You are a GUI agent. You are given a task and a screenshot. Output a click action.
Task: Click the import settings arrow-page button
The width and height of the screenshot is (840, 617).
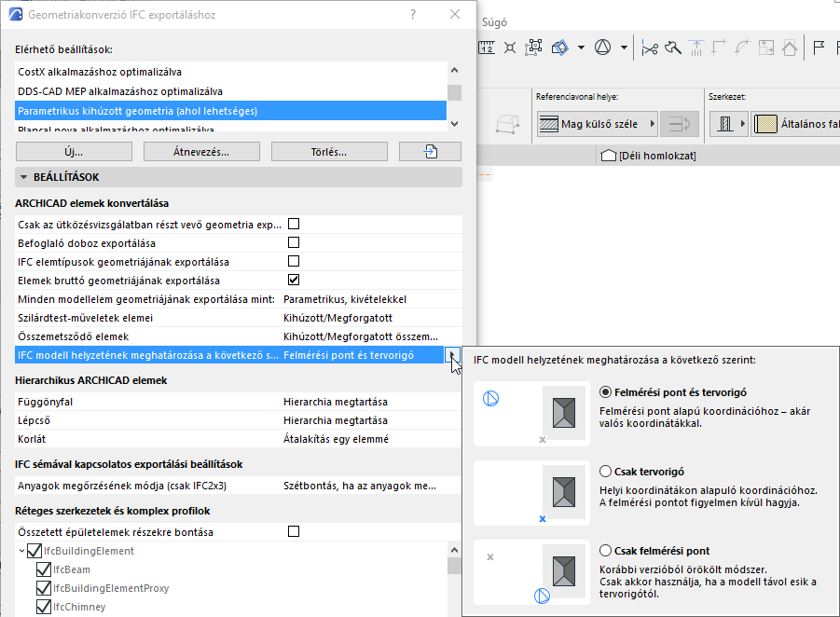click(430, 152)
